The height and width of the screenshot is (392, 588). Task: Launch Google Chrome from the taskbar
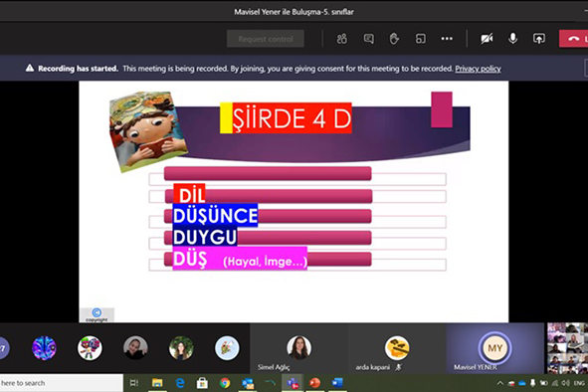click(x=225, y=383)
